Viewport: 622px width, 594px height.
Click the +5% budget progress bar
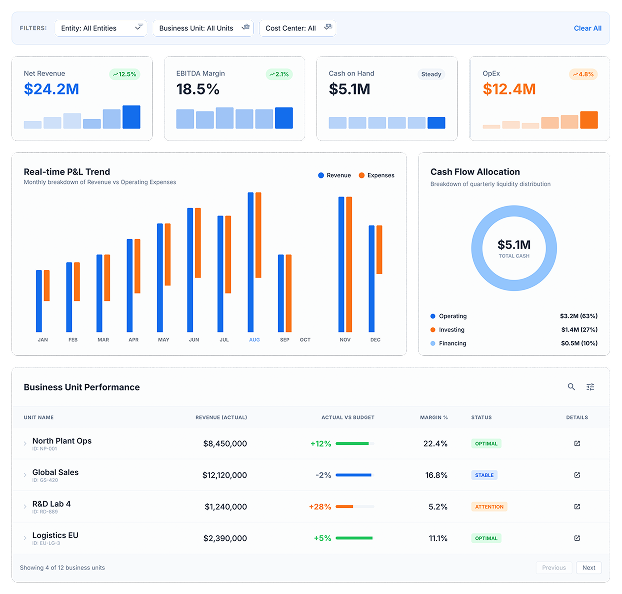click(x=355, y=538)
